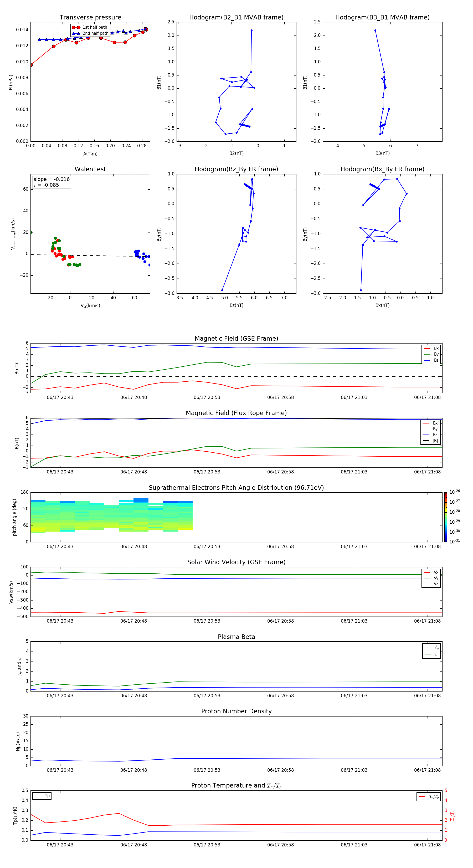Click "06/17 20:43" tick under GSE Magnetic Field panel
Screen dimensions: 473x868
pyautogui.click(x=60, y=397)
